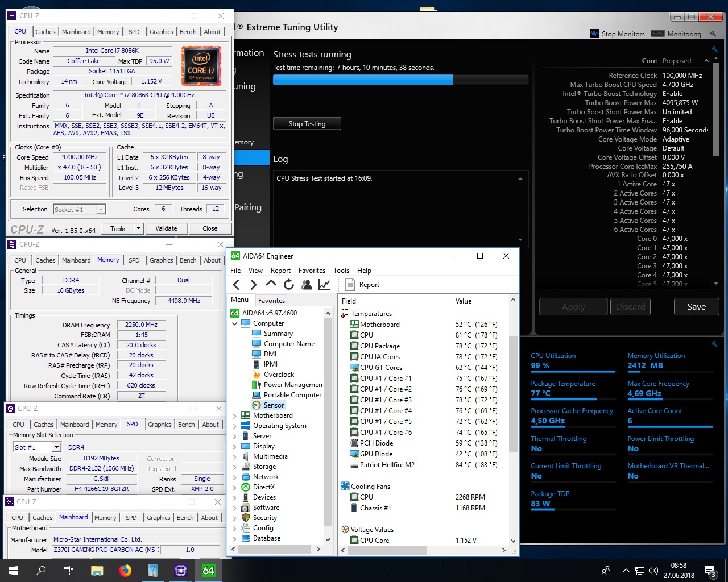Switch to Caches tab in top CPU-Z
728x582 pixels.
45,32
